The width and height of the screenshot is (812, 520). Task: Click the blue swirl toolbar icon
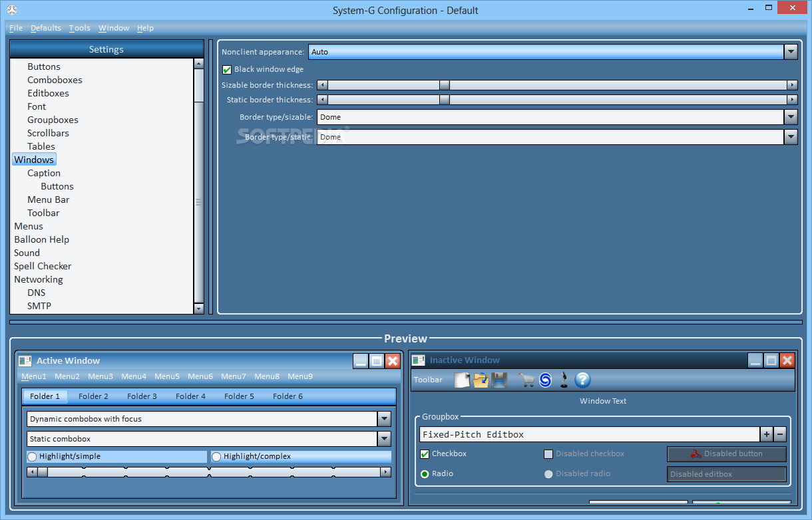pos(546,380)
